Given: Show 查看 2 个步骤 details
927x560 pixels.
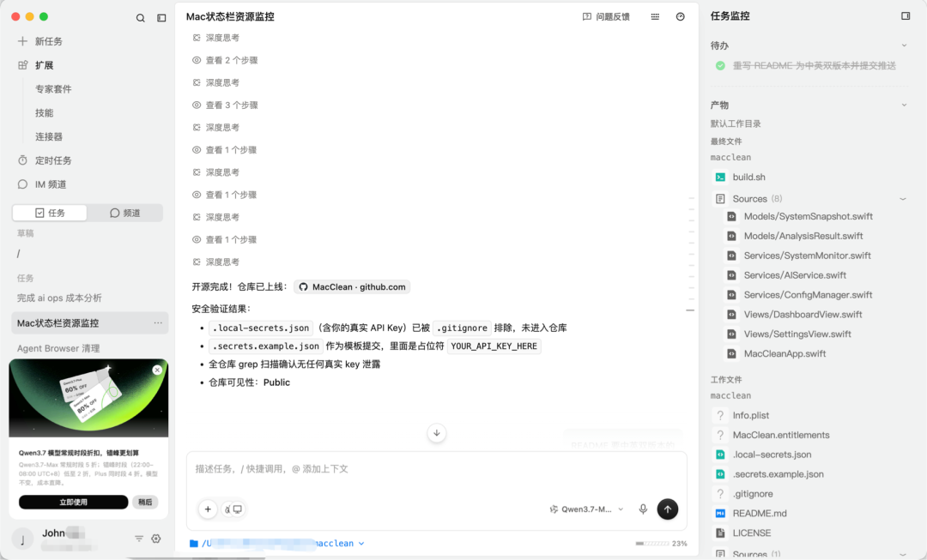Looking at the screenshot, I should [x=225, y=60].
